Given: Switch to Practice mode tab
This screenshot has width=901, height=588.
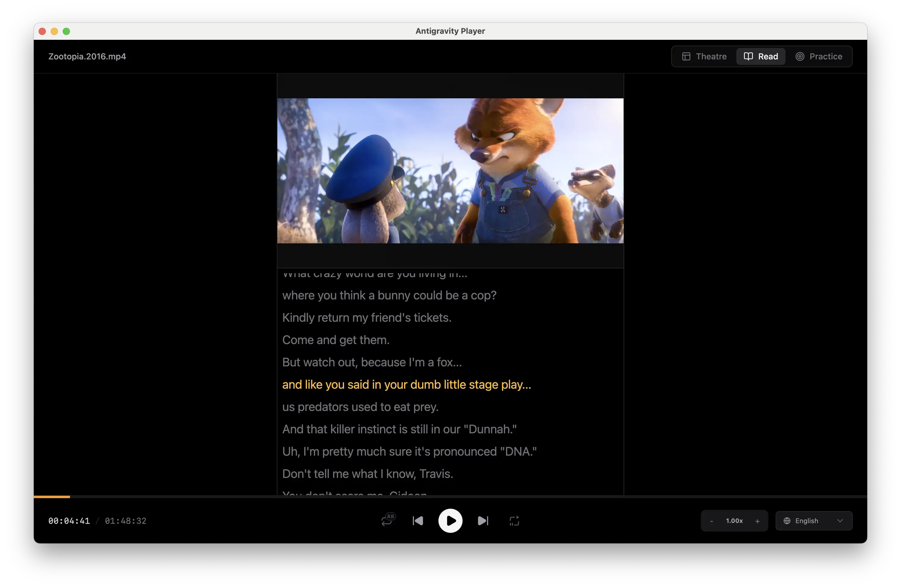Looking at the screenshot, I should click(x=819, y=56).
